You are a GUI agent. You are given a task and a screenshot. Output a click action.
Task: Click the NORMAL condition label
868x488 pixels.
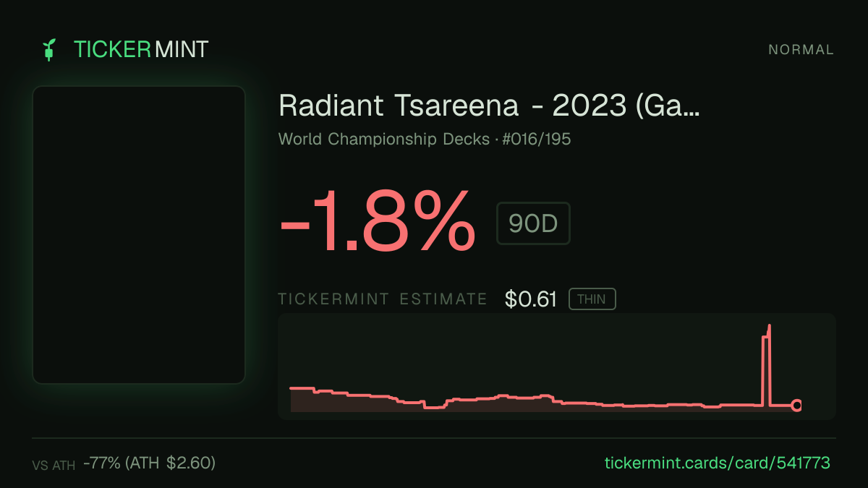(x=801, y=50)
